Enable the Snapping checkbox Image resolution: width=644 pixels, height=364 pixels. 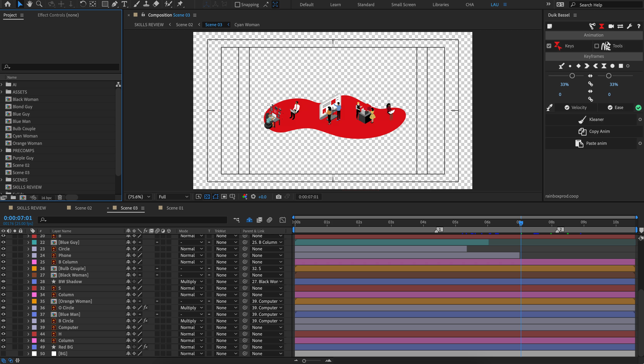point(238,4)
